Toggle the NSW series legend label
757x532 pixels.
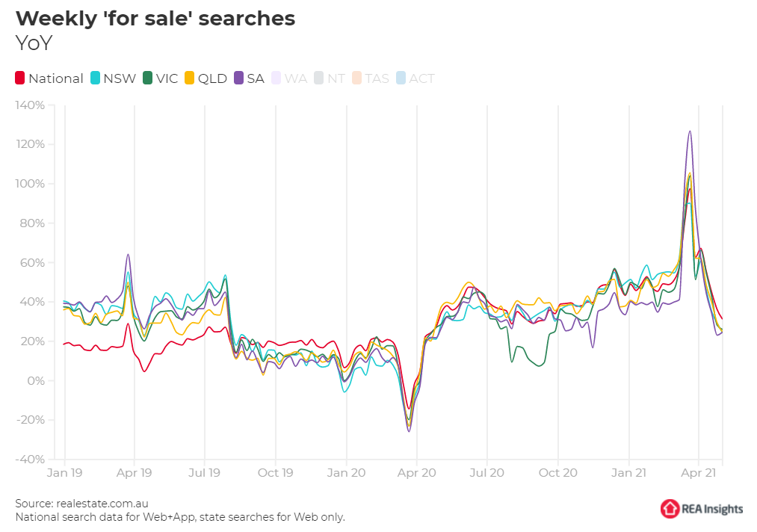tap(120, 78)
